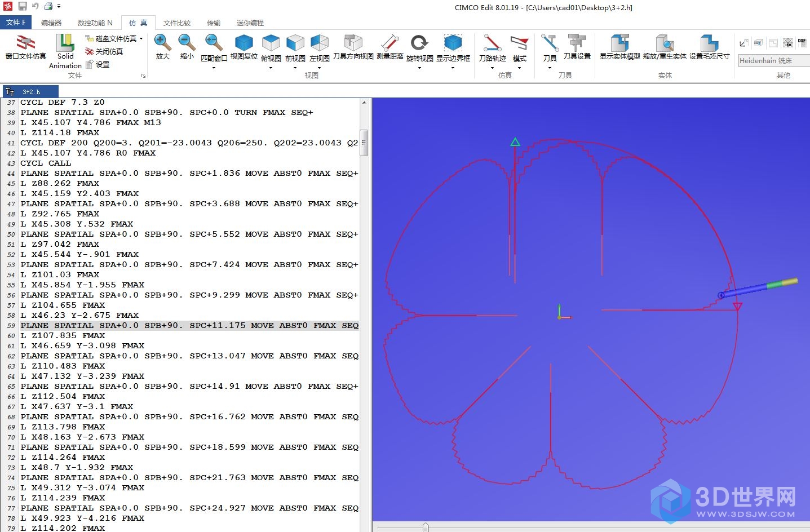
Task: Click line 41 CYCL DEF 200 code
Action: coord(189,143)
